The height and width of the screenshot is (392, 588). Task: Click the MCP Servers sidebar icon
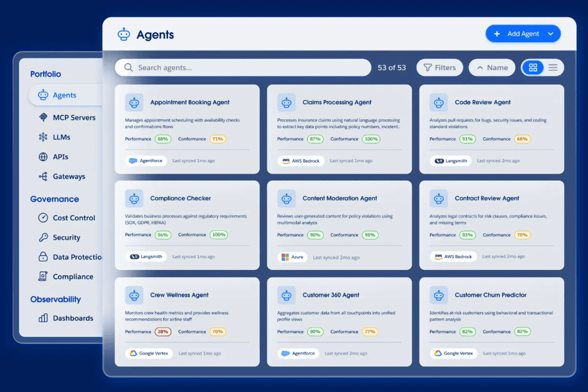[43, 117]
